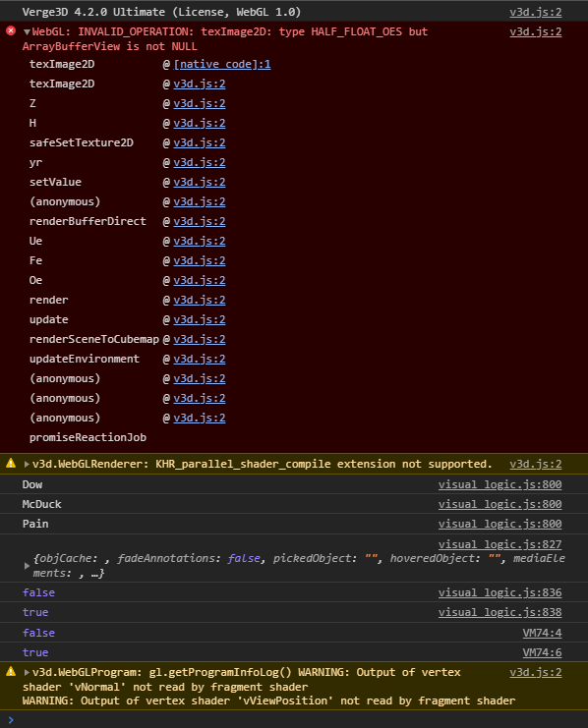Image resolution: width=588 pixels, height=728 pixels.
Task: Collapse the WebGL INVALID_OPERATION error stack trace
Action: tap(27, 32)
